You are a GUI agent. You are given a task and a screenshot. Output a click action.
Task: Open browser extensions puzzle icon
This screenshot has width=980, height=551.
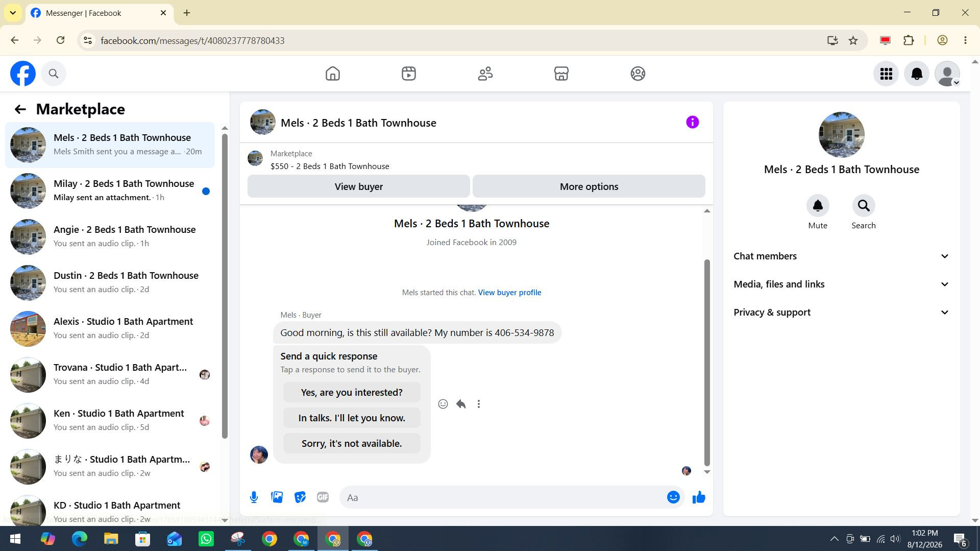pos(909,40)
